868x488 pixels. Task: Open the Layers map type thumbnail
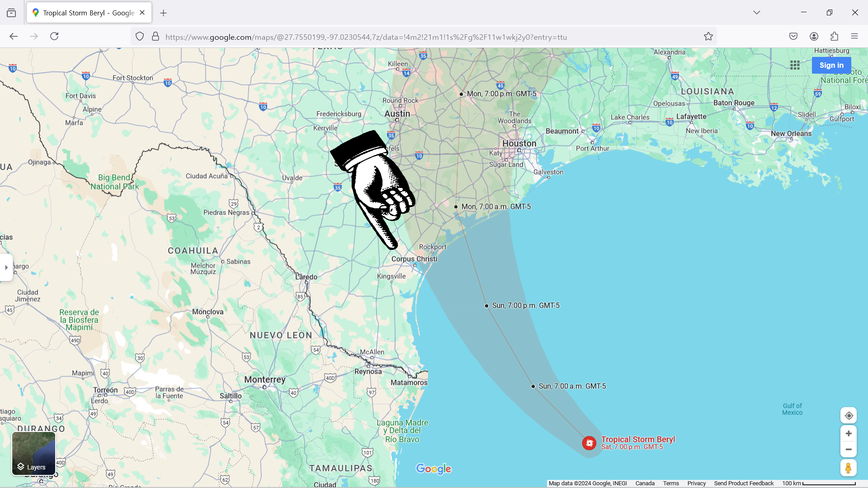[33, 454]
